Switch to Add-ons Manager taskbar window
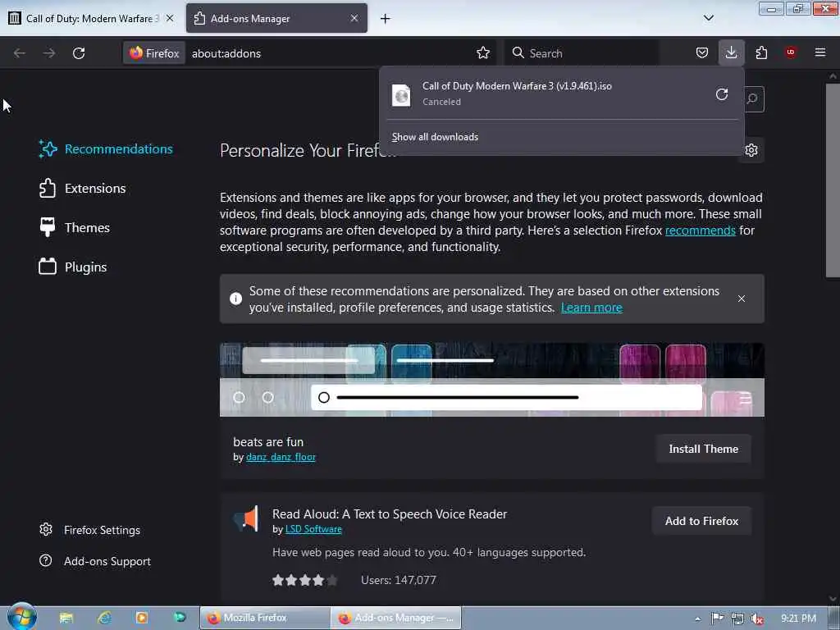The height and width of the screenshot is (630, 840). pyautogui.click(x=396, y=618)
